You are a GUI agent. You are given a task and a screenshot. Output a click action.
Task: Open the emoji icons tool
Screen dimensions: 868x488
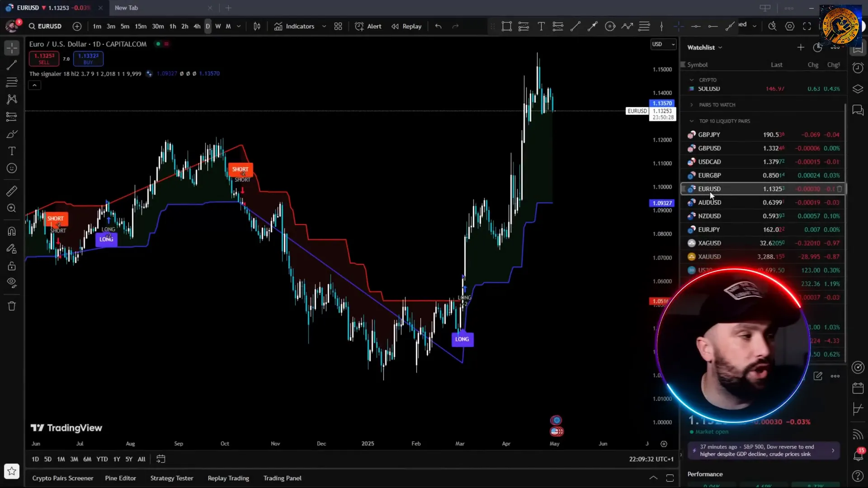click(x=12, y=169)
